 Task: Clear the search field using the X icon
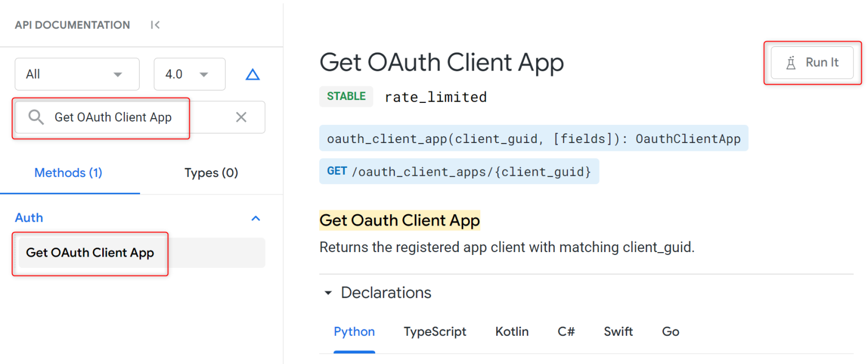241,117
